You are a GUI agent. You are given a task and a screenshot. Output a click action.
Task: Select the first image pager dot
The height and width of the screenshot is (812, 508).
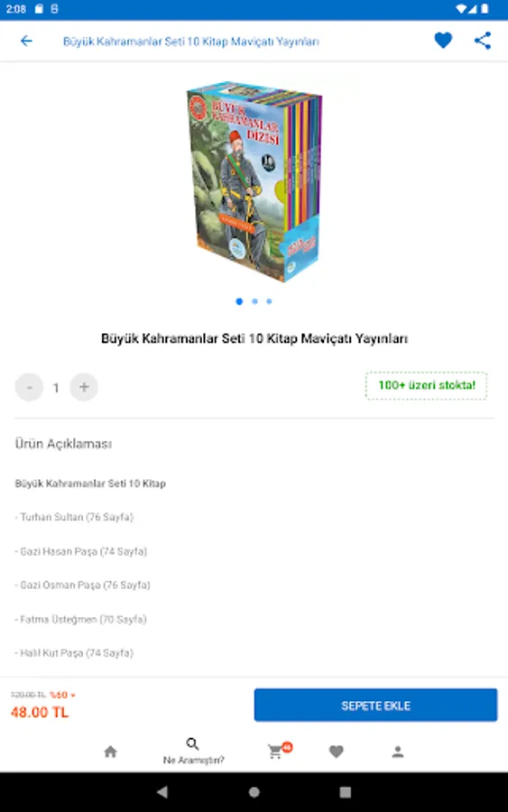239,301
